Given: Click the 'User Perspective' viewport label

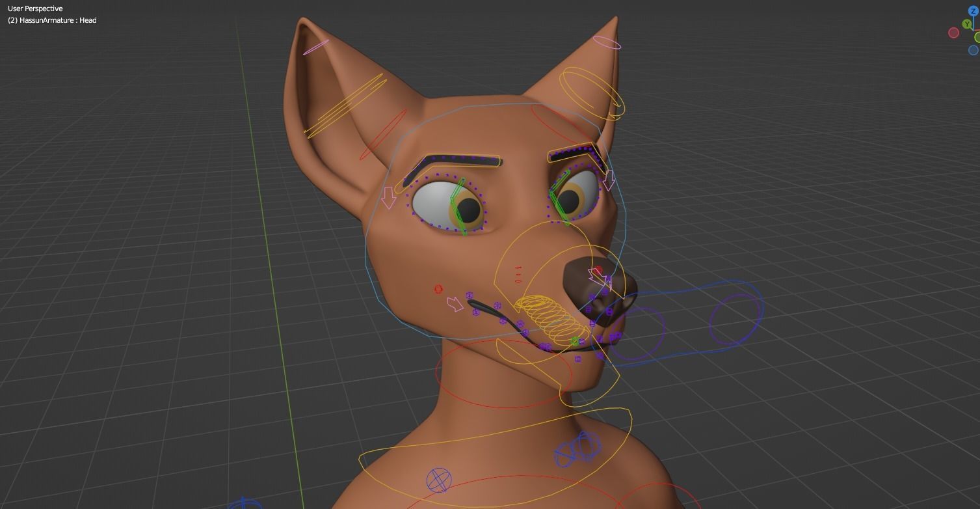Looking at the screenshot, I should coord(35,9).
